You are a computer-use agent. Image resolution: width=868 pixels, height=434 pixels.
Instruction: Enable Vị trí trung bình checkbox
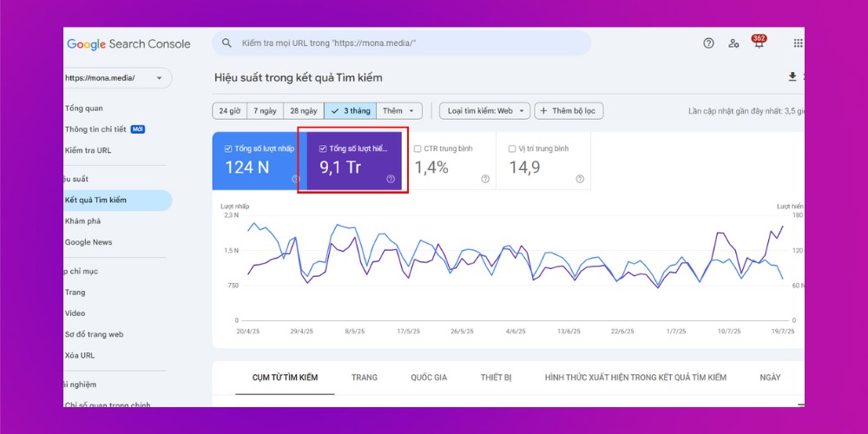click(512, 148)
